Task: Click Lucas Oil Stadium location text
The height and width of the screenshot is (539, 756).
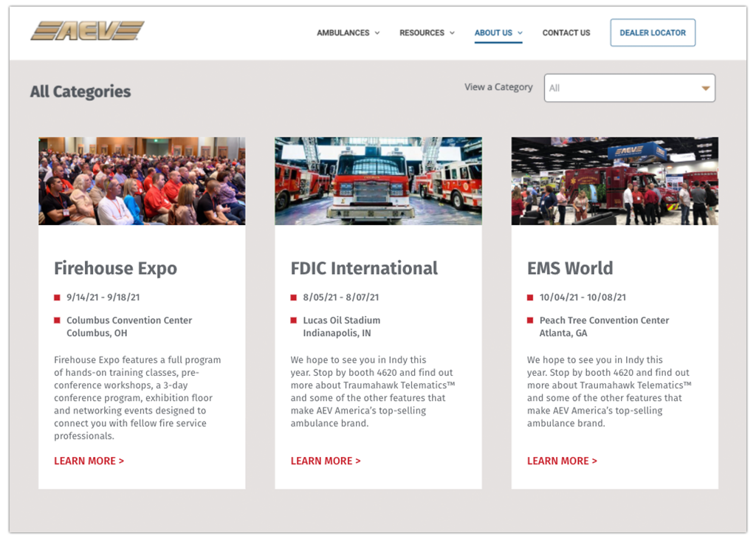Action: [x=341, y=326]
